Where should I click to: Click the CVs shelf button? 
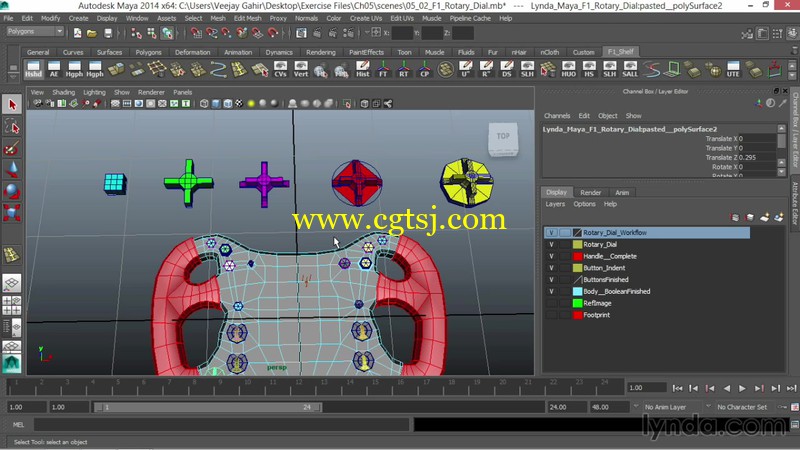coord(280,69)
